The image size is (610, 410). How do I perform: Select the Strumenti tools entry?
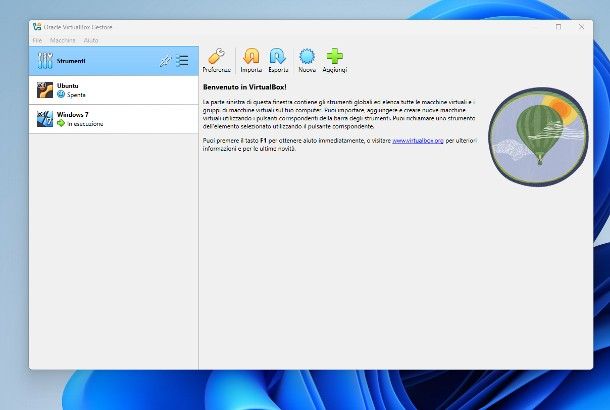click(x=114, y=61)
